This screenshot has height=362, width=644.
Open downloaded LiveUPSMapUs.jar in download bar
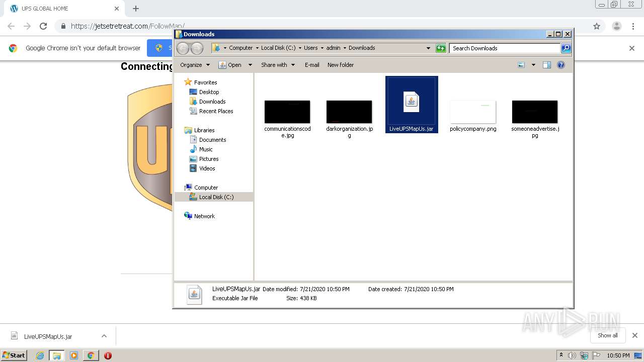pyautogui.click(x=48, y=336)
